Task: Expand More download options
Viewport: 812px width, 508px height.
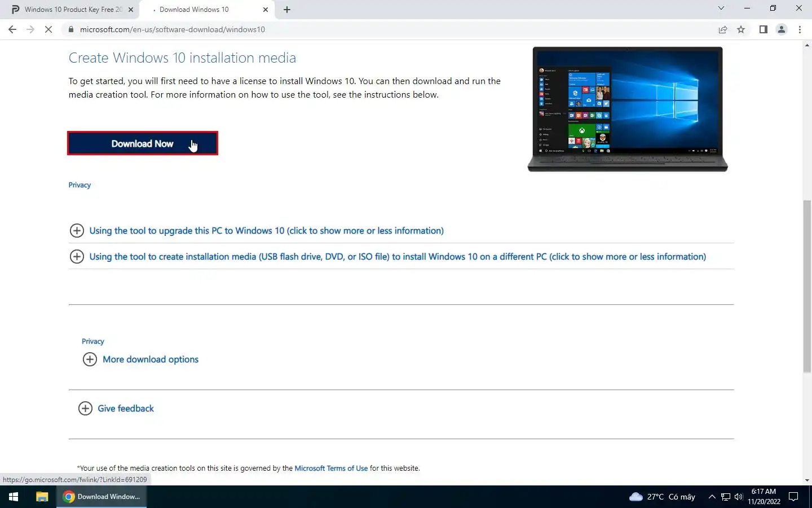Action: [151, 360]
